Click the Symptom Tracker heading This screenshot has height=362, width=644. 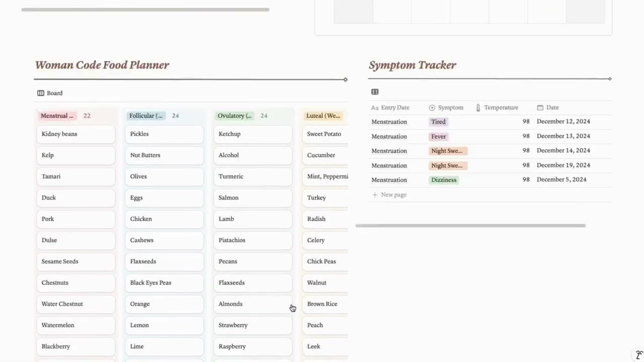pyautogui.click(x=413, y=65)
